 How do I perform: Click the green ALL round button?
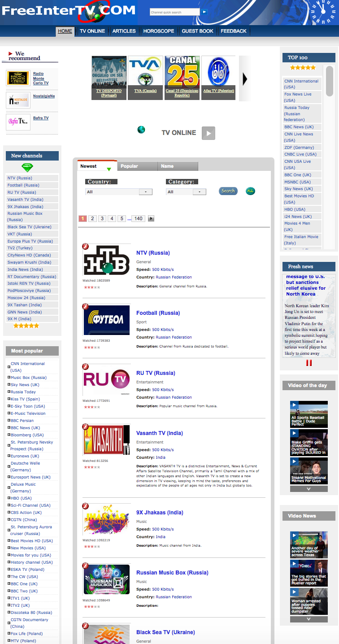pos(250,191)
